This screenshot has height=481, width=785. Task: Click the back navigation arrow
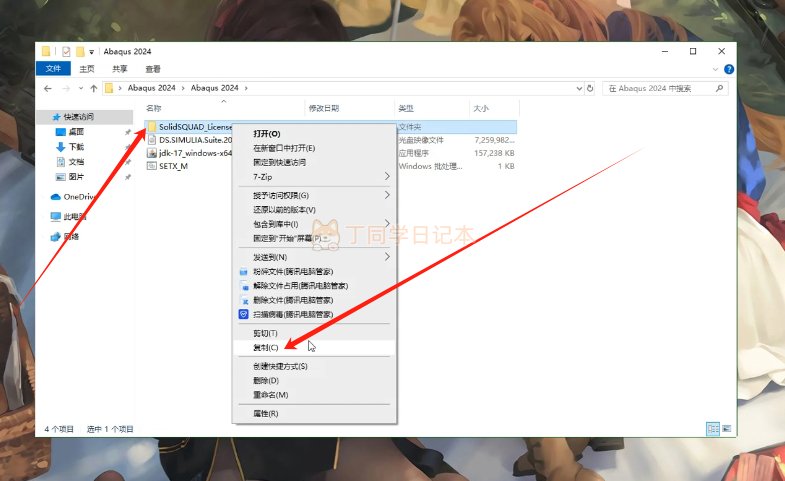point(48,89)
